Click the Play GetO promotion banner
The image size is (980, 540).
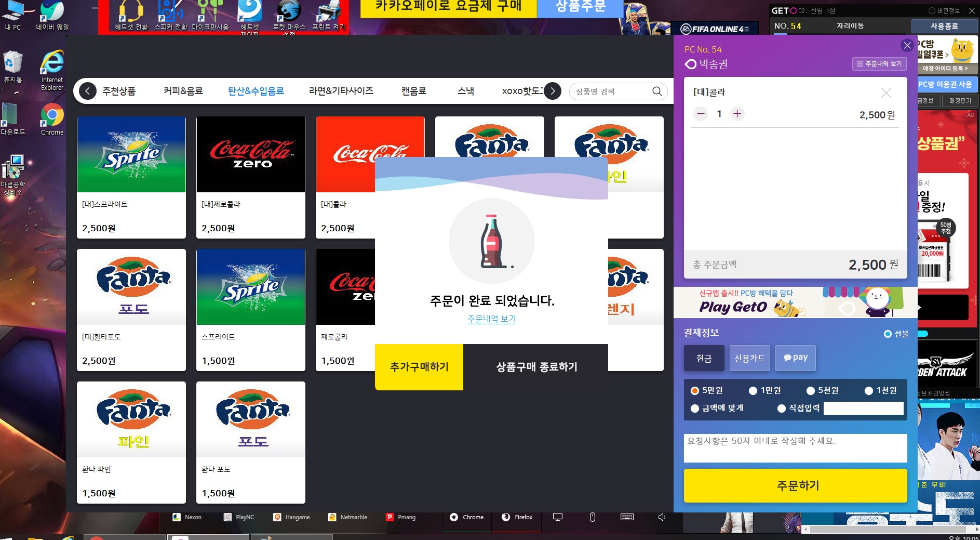(796, 302)
